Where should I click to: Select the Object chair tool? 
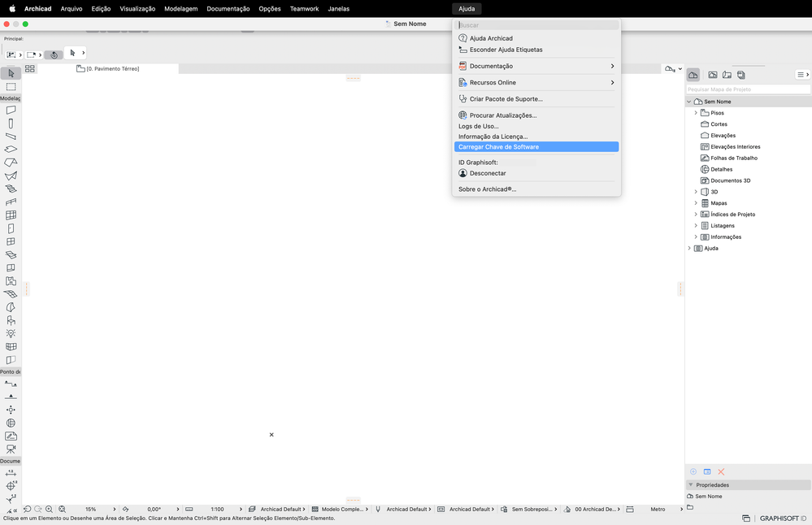coord(11,320)
